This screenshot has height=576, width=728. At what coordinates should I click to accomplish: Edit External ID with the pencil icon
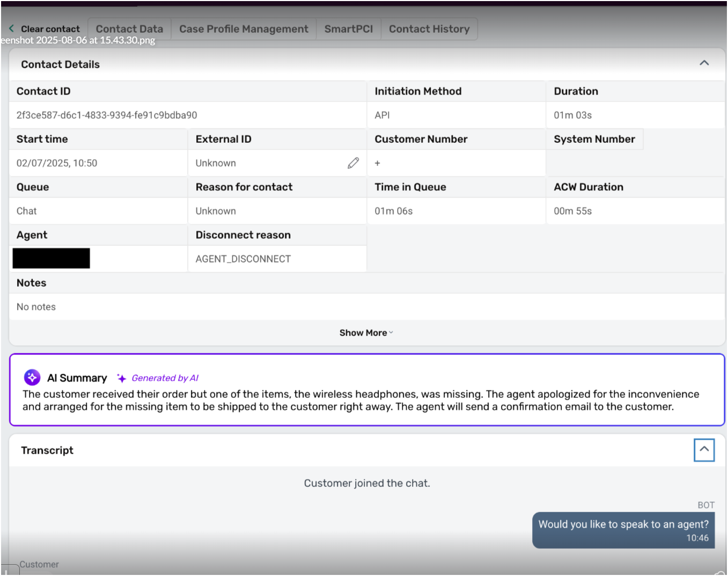(x=353, y=163)
